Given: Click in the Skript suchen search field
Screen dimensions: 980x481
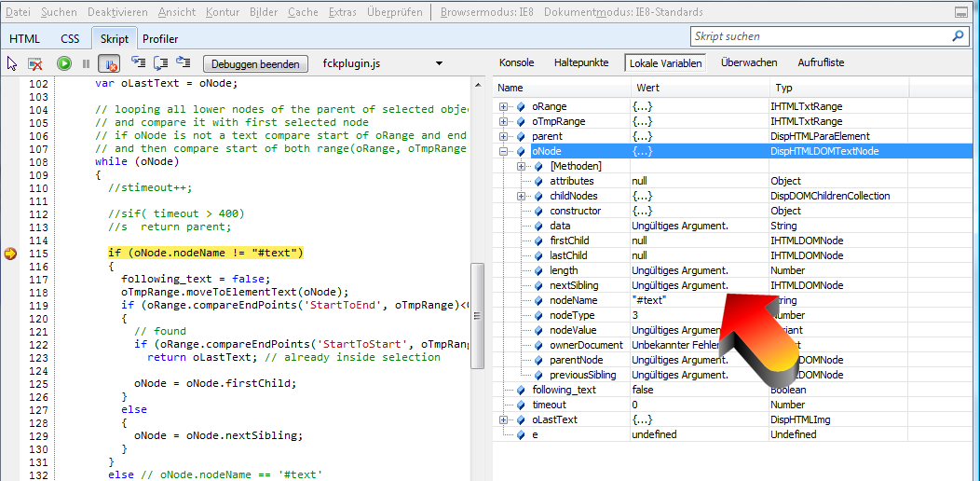Looking at the screenshot, I should point(820,36).
